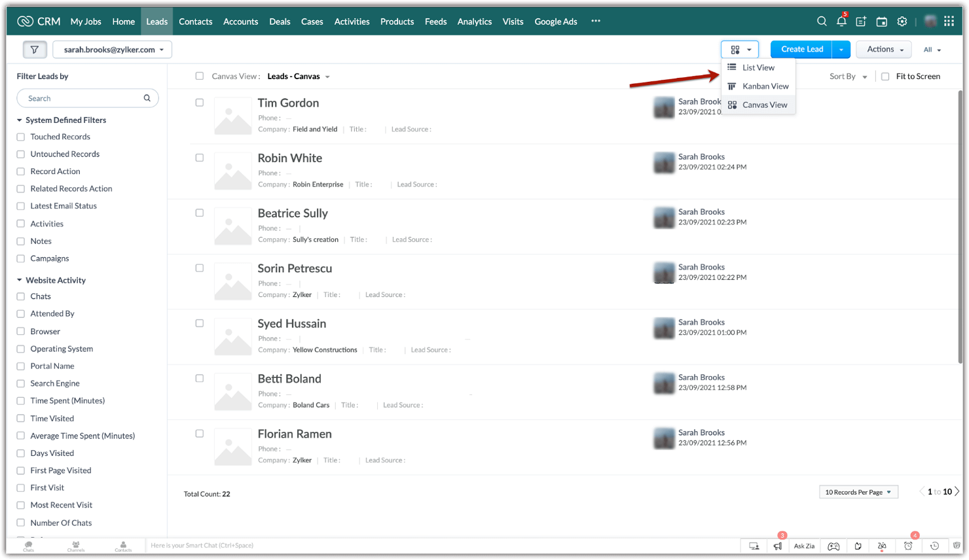Click the Create Lead button
Viewport: 969px width, 560px height.
(x=801, y=49)
